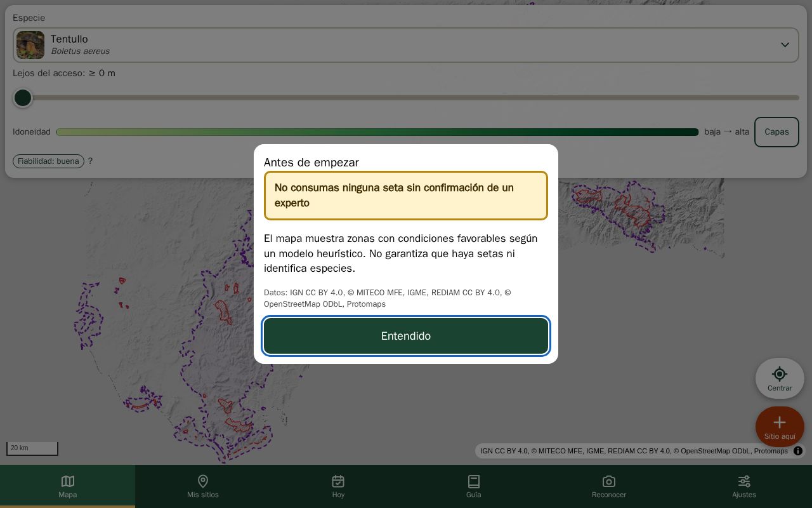Screen dimensions: 812x508
Task: Click the heuristic model disclaimer paragraph
Action: pyautogui.click(x=401, y=253)
